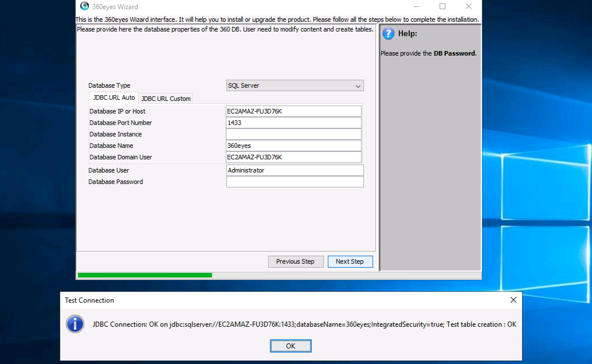Image resolution: width=592 pixels, height=364 pixels.
Task: Focus the Database Password field
Action: pyautogui.click(x=295, y=181)
